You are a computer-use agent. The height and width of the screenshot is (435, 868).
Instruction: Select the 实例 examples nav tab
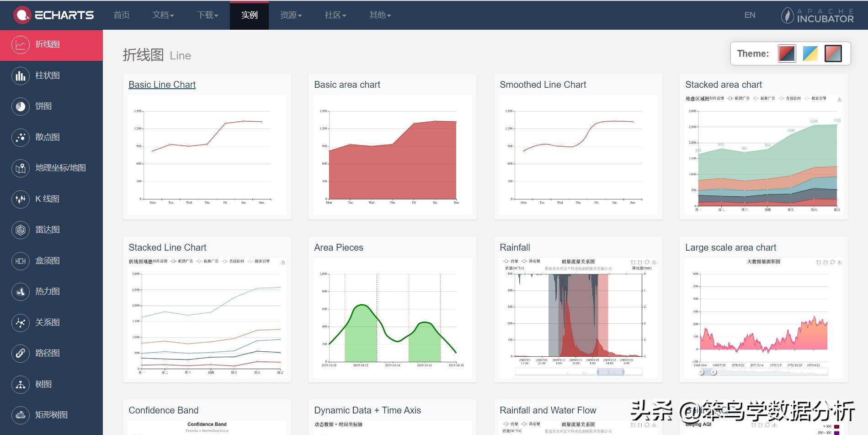tap(250, 15)
